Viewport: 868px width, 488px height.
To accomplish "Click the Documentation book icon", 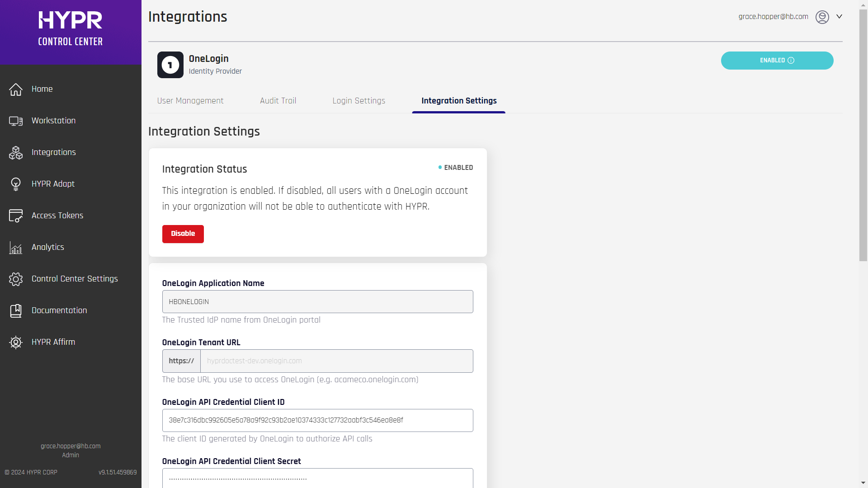I will 16,311.
